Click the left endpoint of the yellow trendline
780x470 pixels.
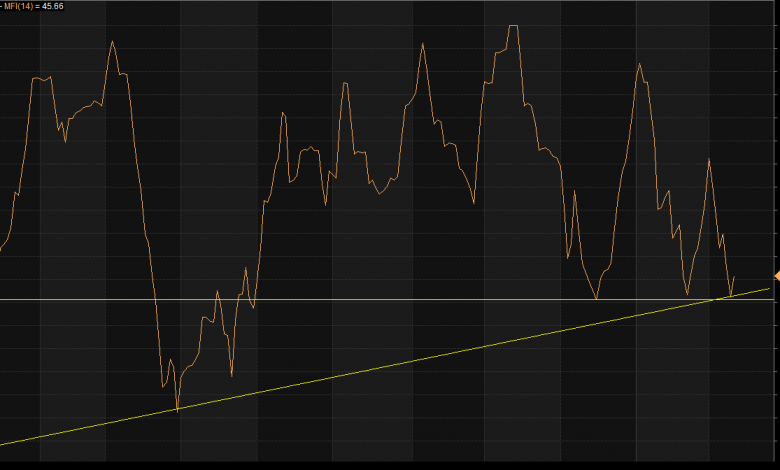pyautogui.click(x=2, y=445)
